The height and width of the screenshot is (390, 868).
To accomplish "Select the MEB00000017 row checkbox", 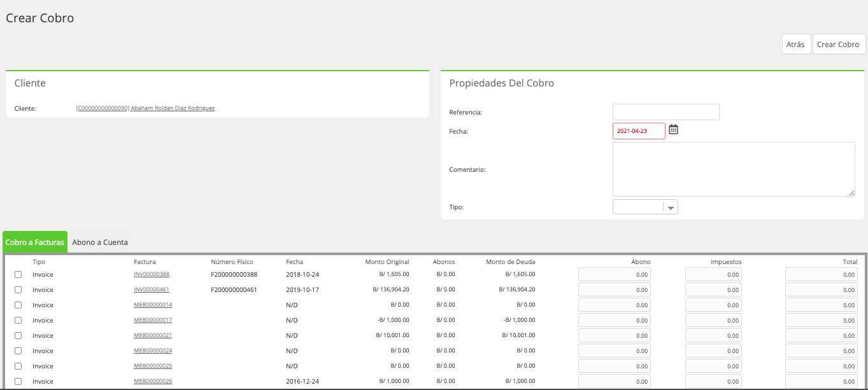I will tap(18, 321).
